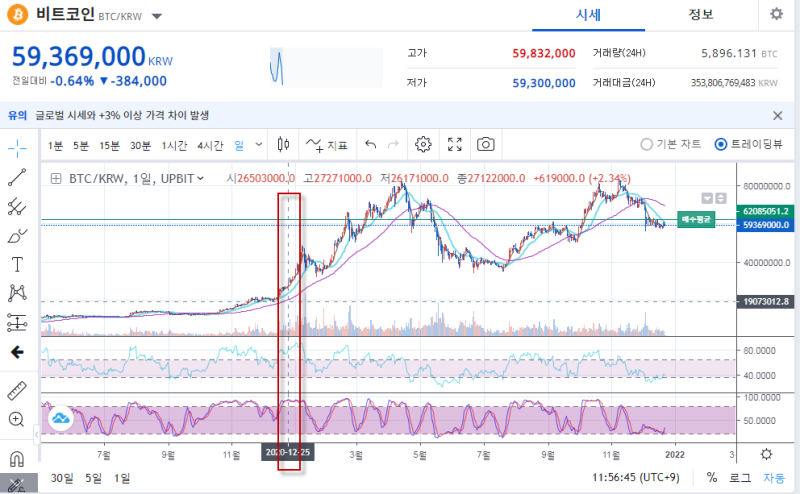
Task: Set date range to 5일
Action: click(x=93, y=478)
